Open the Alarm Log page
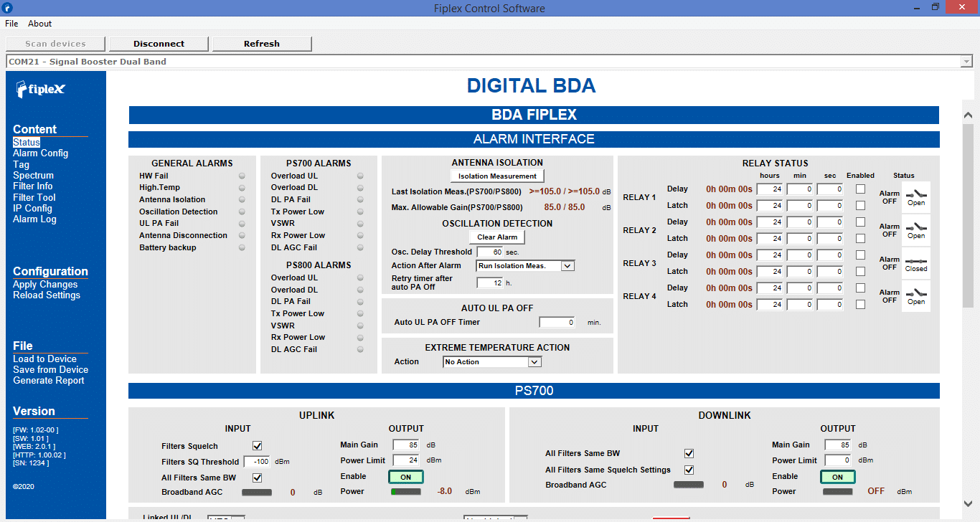This screenshot has width=980, height=522. (34, 219)
